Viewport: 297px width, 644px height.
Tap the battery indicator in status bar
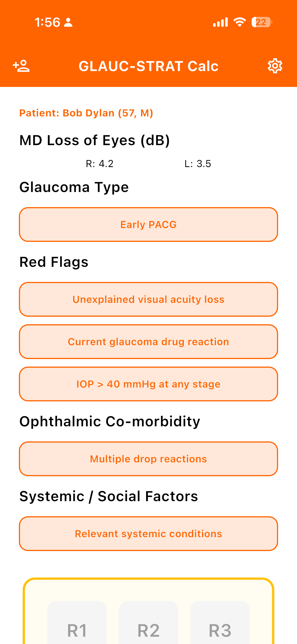pos(261,22)
